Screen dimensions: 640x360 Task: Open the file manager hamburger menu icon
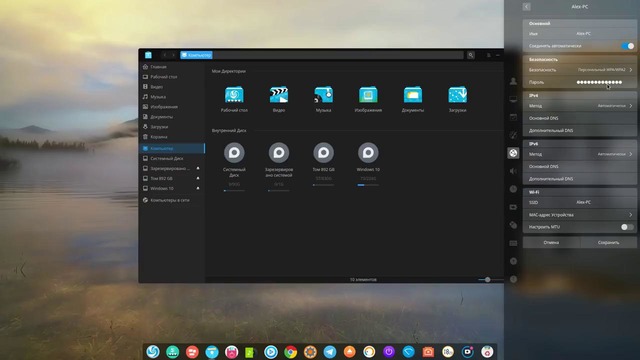click(x=489, y=55)
